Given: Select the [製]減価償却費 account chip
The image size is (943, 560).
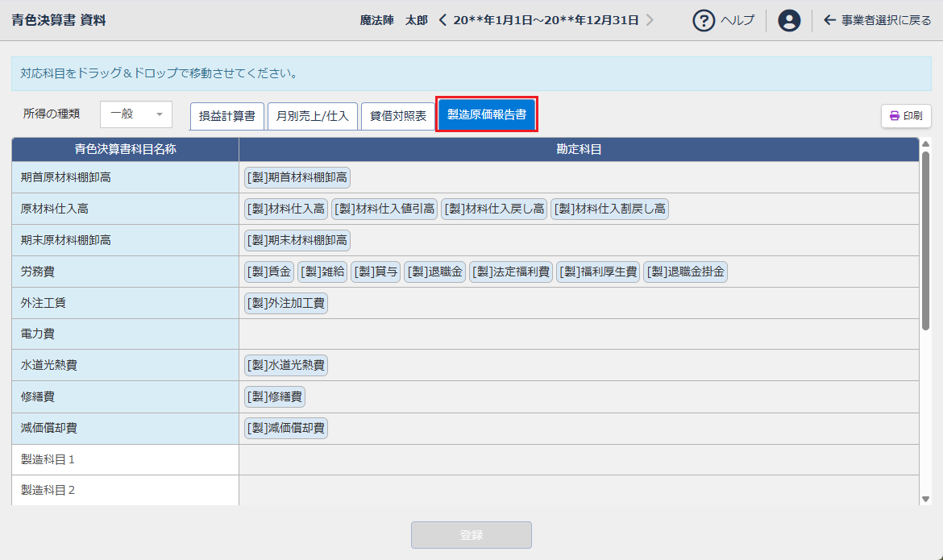Looking at the screenshot, I should (286, 429).
